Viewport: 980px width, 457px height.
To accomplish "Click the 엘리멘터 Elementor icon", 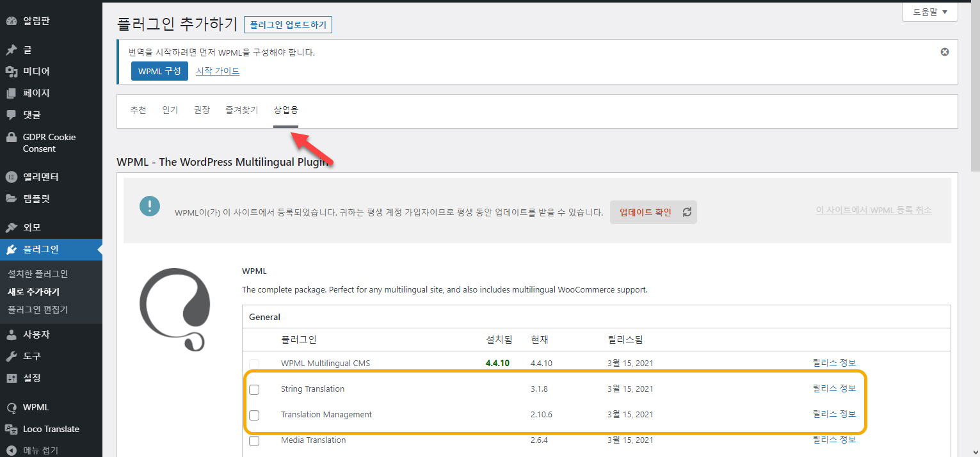I will pos(11,177).
